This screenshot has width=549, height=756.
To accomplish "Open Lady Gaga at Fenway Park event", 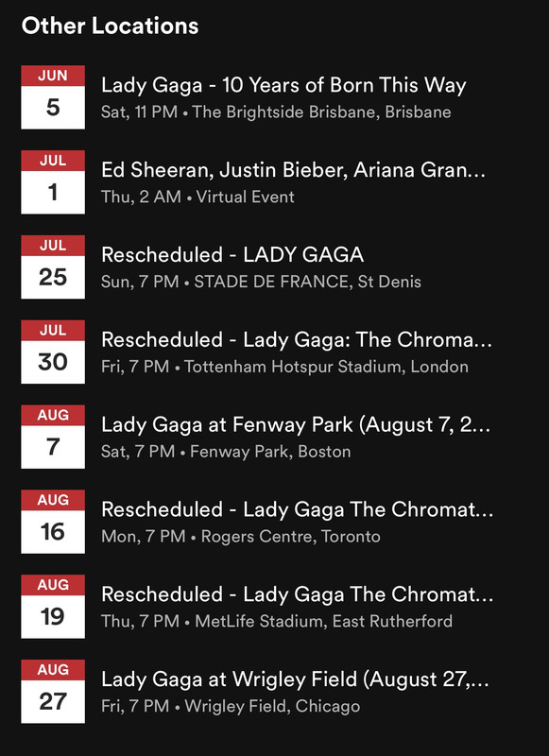I will coord(296,425).
